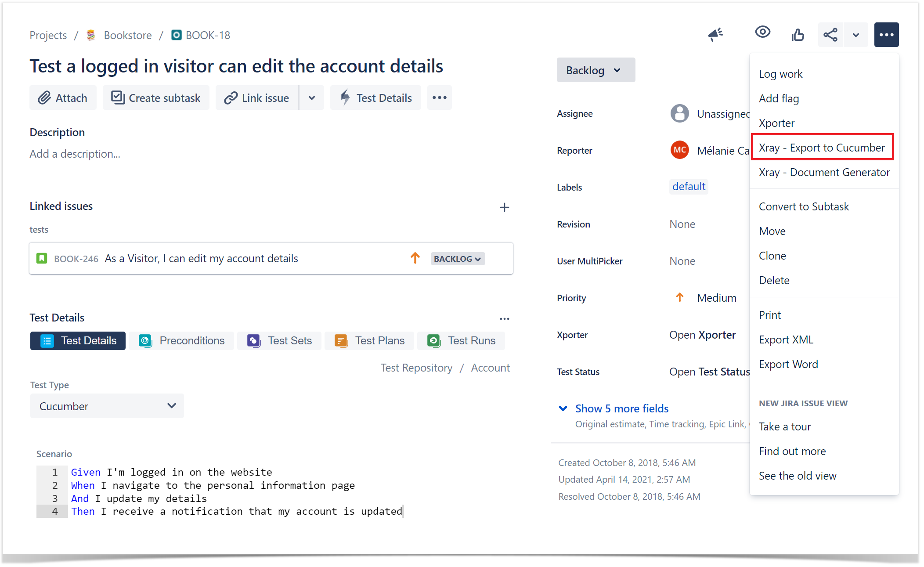The image size is (924, 567).
Task: Open the Backlog status dropdown
Action: point(596,70)
